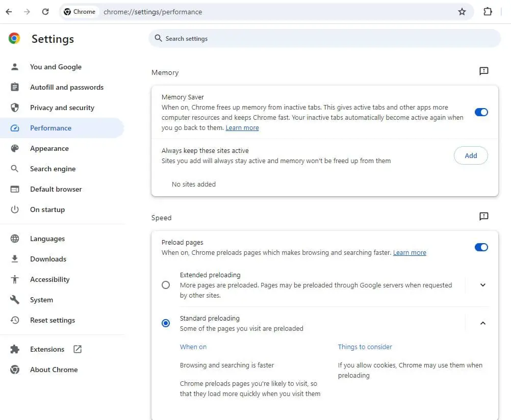The width and height of the screenshot is (511, 420).
Task: Click the Chrome logo beside Settings
Action: coord(14,38)
